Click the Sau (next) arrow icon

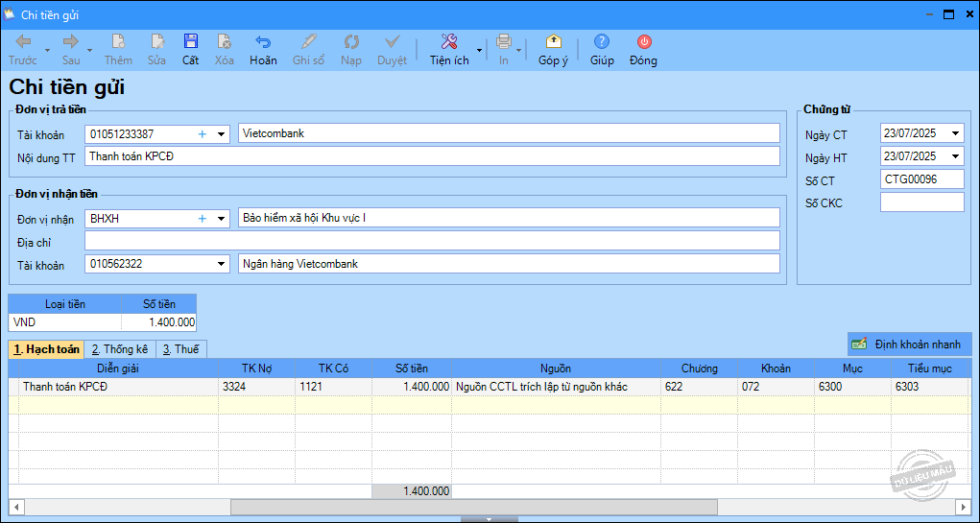pos(71,42)
